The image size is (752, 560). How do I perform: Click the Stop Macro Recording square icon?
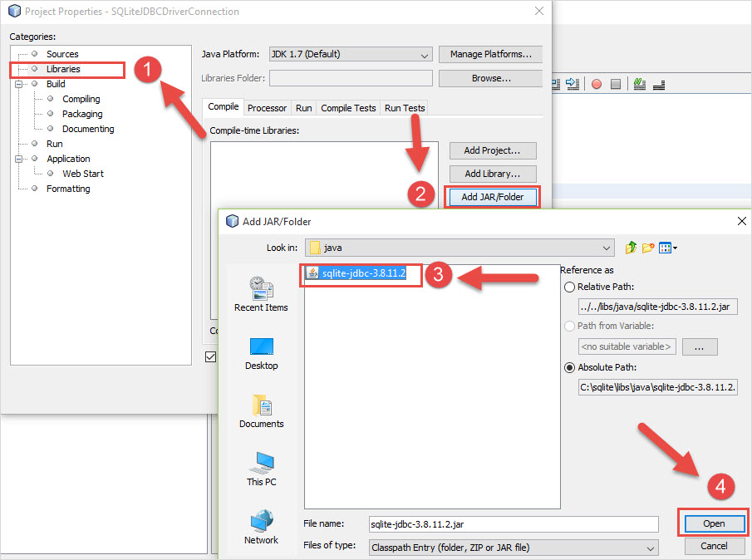tap(616, 85)
